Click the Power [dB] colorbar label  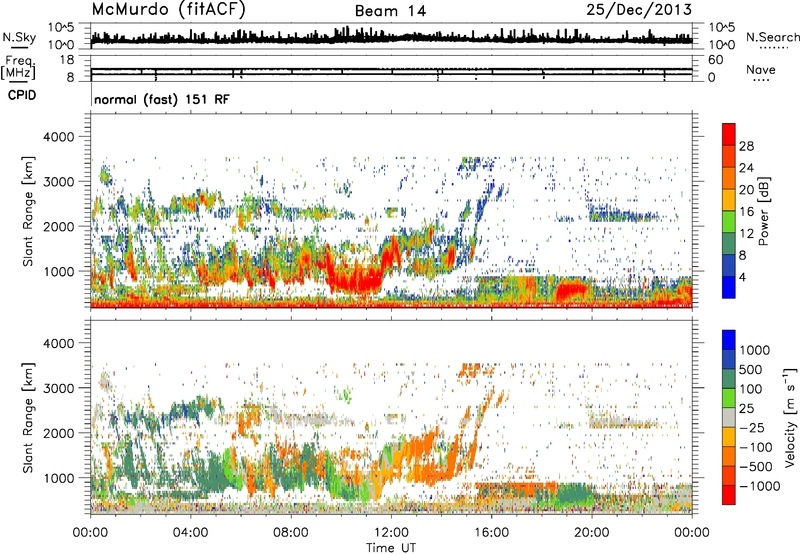tap(763, 211)
